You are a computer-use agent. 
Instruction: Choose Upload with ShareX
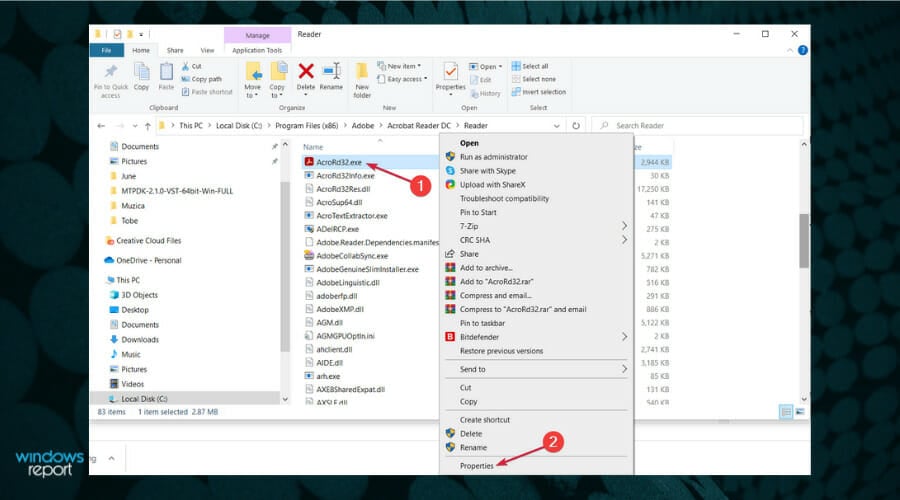pos(492,185)
